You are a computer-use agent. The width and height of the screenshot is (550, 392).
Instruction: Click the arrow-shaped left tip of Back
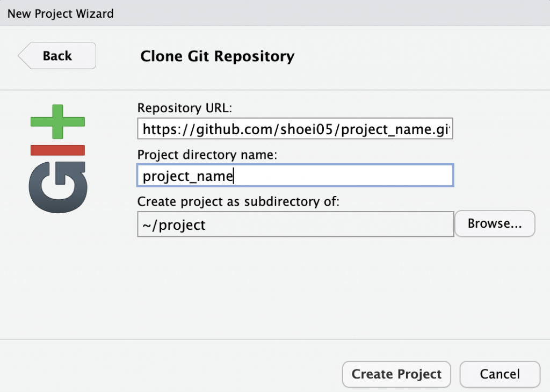(23, 56)
